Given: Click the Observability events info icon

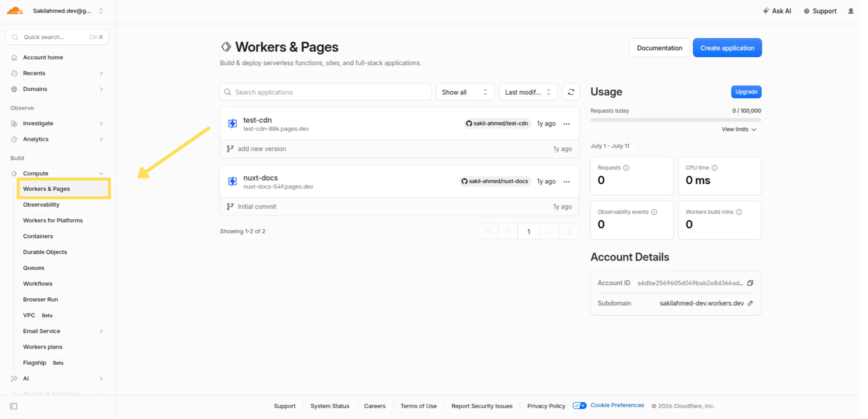Looking at the screenshot, I should tap(654, 212).
